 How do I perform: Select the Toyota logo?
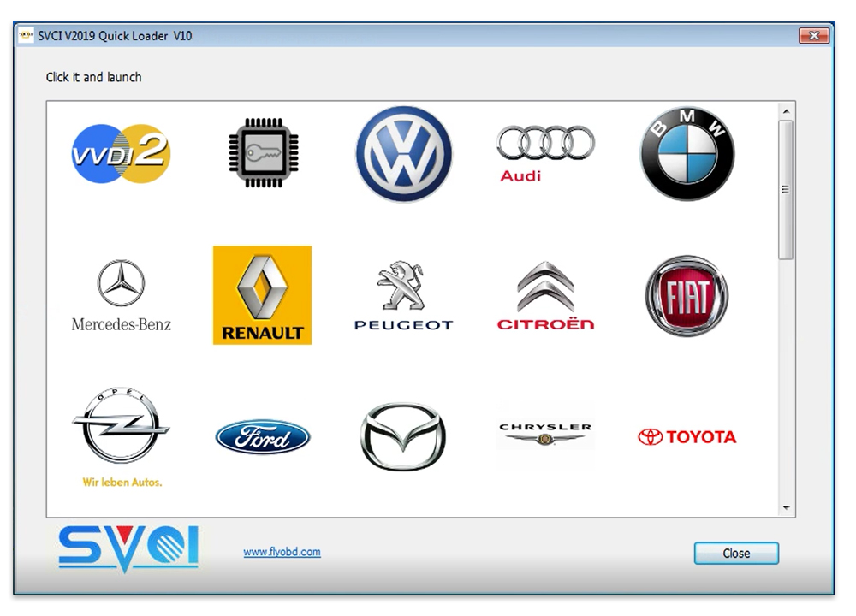click(687, 437)
